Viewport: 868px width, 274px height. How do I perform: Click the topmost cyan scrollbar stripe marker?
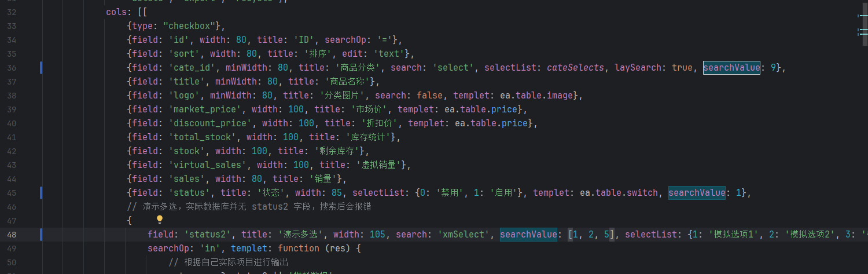click(863, 16)
